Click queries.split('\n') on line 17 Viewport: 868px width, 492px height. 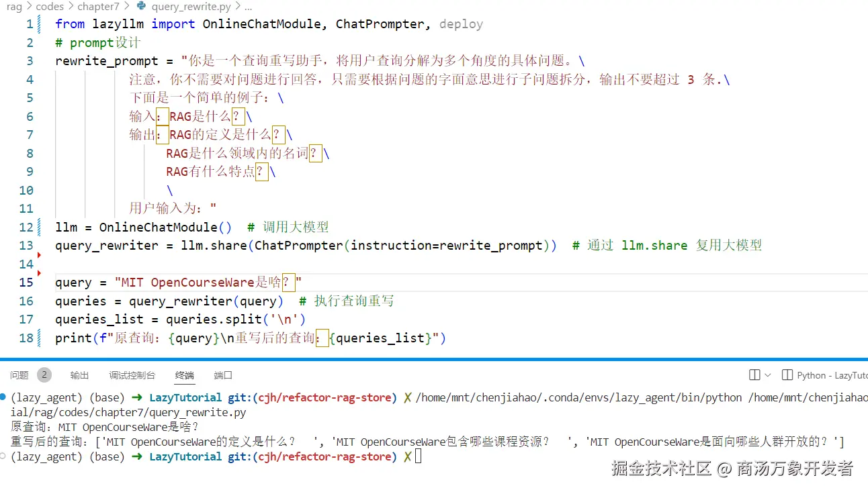point(236,319)
